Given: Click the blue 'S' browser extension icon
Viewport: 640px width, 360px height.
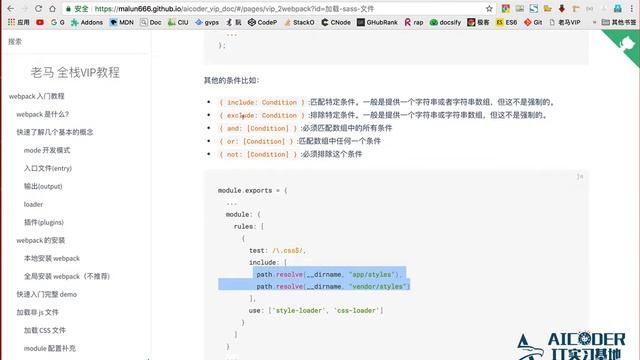Looking at the screenshot, I should pyautogui.click(x=533, y=9).
